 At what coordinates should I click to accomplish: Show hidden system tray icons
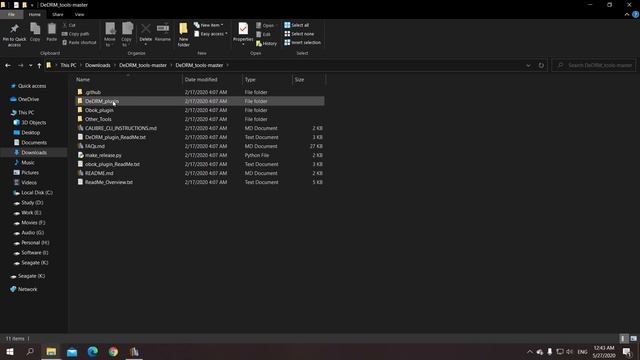tap(529, 351)
